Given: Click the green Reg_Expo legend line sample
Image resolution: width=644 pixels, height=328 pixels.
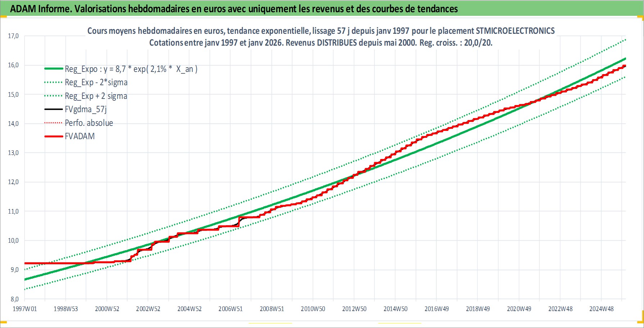Looking at the screenshot, I should tap(54, 69).
